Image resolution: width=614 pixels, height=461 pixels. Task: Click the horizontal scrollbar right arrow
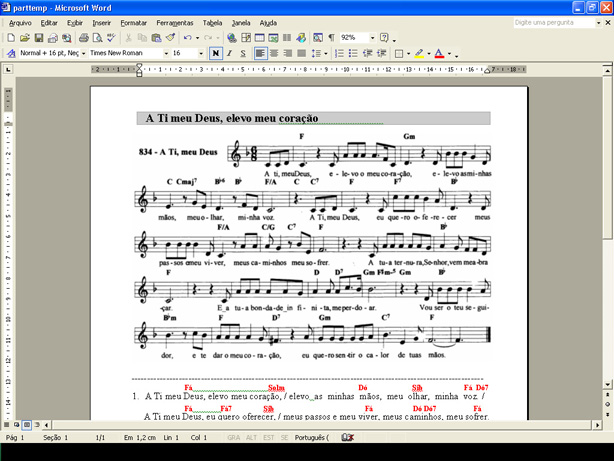[x=597, y=425]
